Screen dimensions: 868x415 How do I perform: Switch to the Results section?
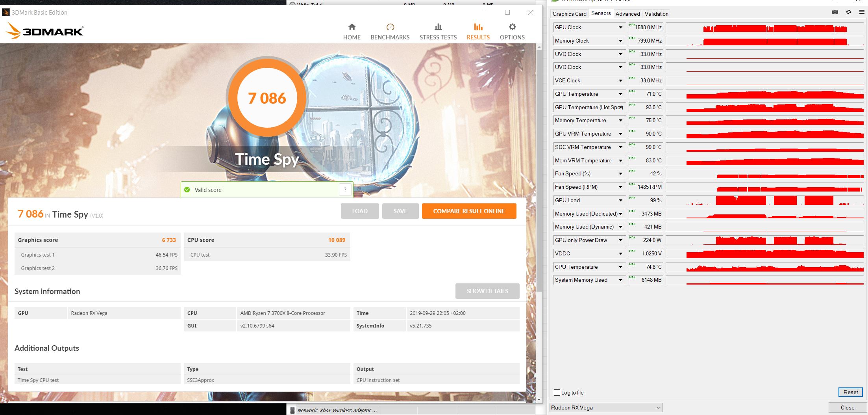pos(478,32)
